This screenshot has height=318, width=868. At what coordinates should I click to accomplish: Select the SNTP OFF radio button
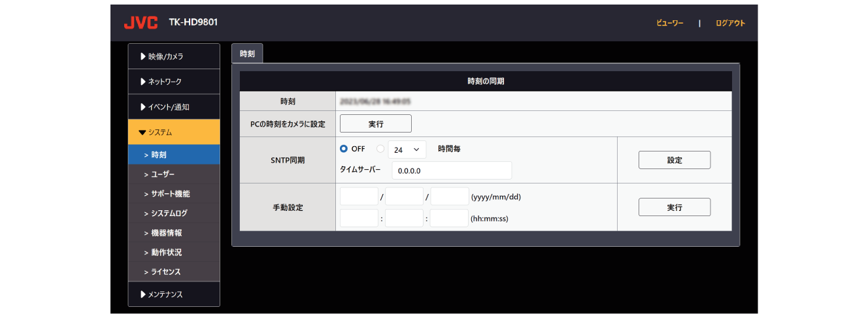(344, 149)
